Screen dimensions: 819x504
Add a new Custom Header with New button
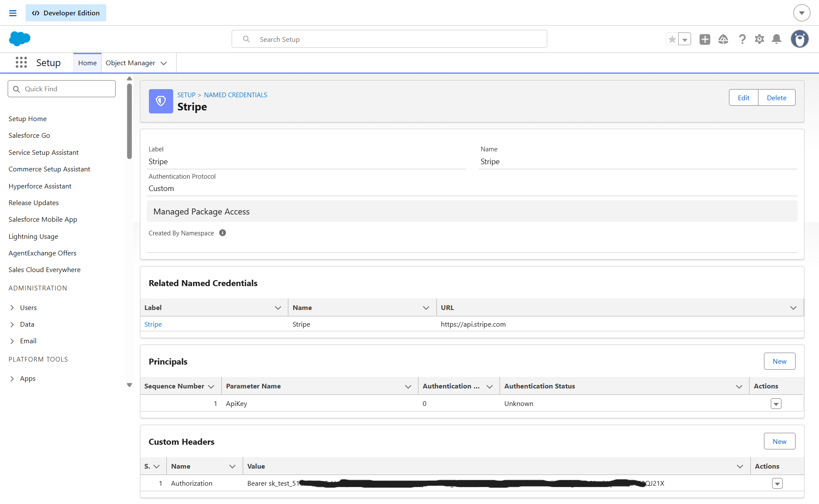(x=779, y=441)
